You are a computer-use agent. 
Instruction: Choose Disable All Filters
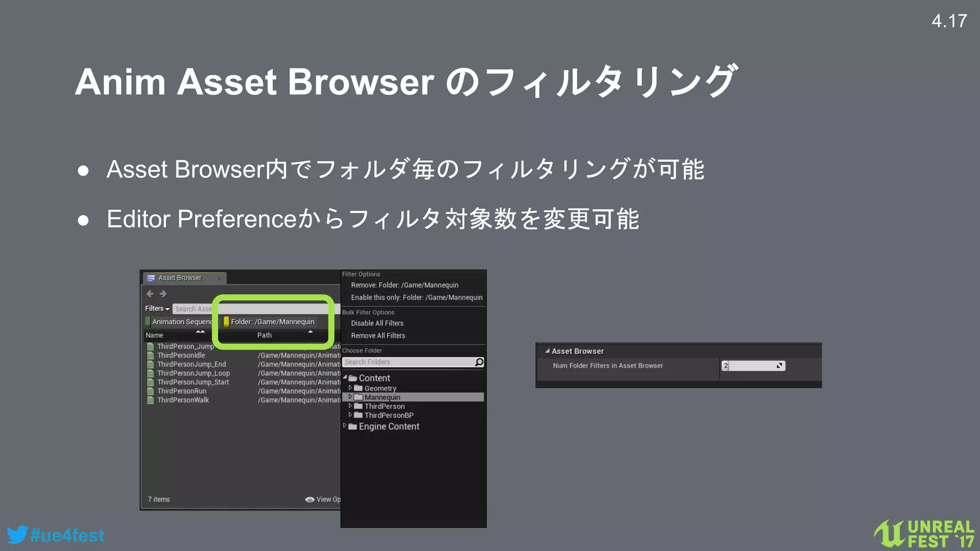tap(377, 323)
